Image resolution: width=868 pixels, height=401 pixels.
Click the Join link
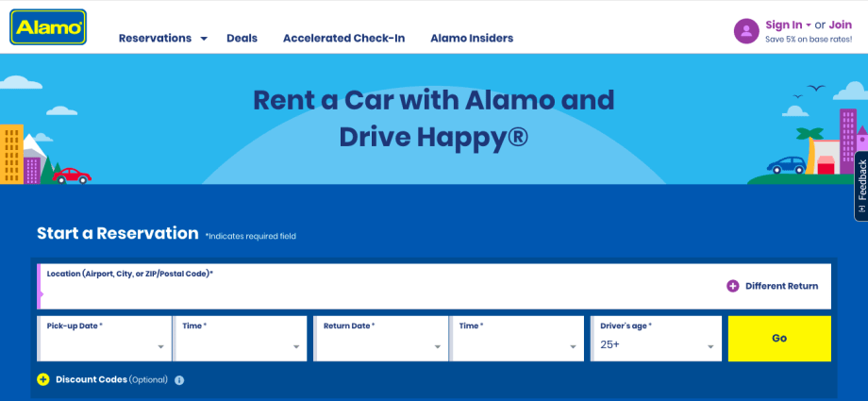coord(841,25)
